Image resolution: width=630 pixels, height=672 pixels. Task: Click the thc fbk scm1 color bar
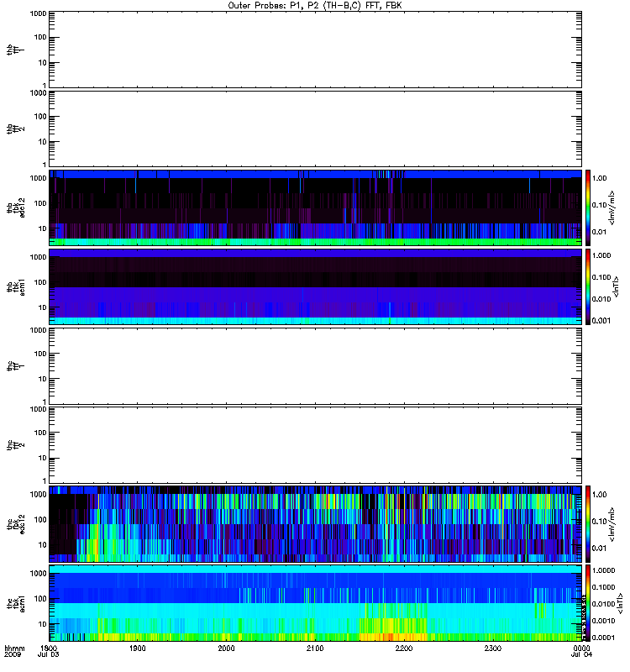tap(588, 603)
